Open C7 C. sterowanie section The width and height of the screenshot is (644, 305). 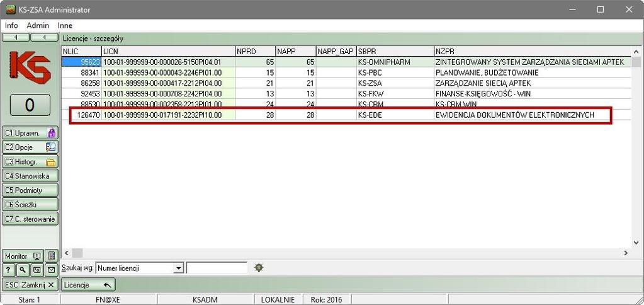[x=30, y=219]
